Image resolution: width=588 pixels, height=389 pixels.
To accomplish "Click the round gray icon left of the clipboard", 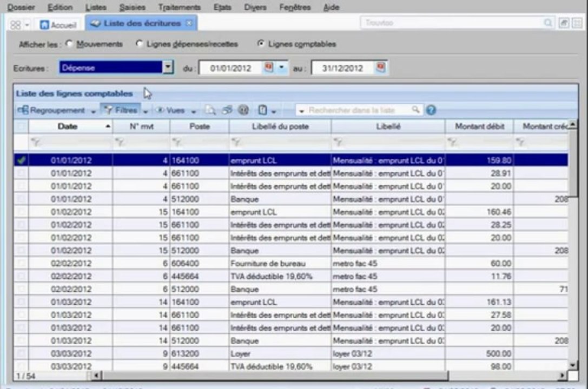I will (x=243, y=110).
